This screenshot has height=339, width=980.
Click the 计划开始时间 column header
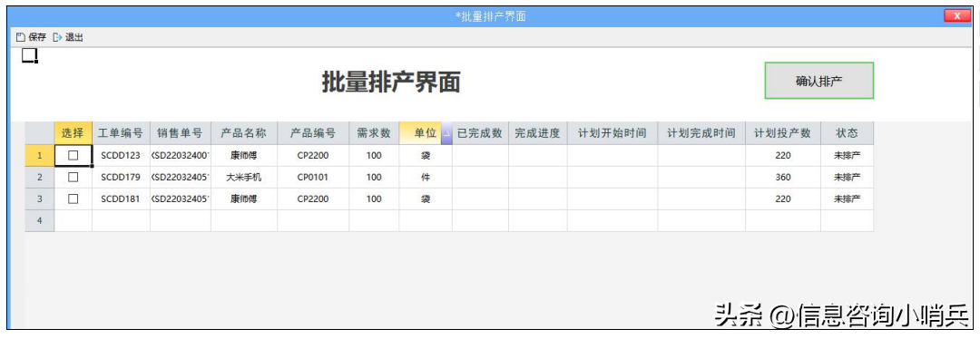(x=612, y=133)
